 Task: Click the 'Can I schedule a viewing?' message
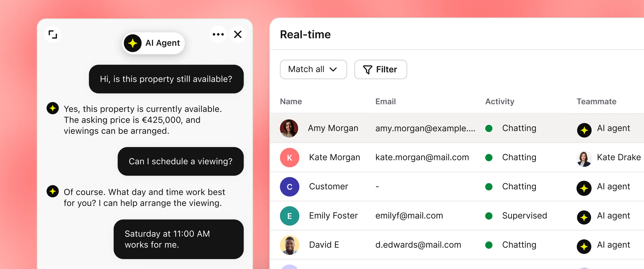181,161
